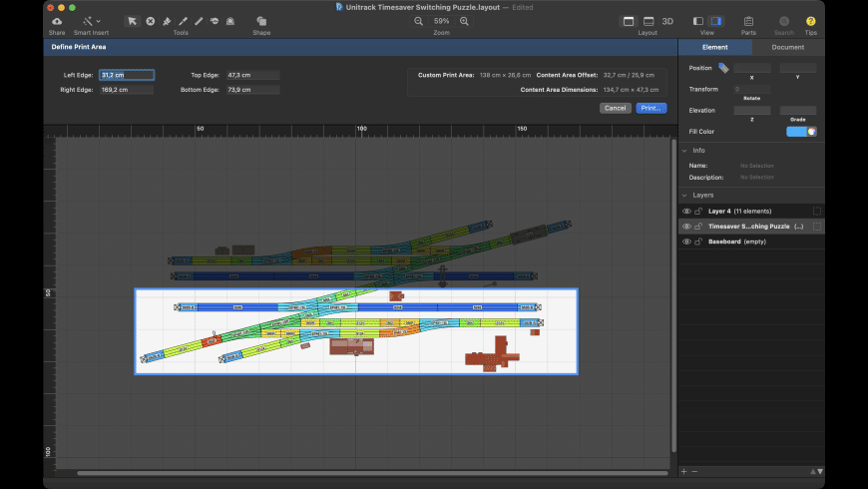868x489 pixels.
Task: Click the vertical canvas scrollbar
Action: (x=673, y=295)
